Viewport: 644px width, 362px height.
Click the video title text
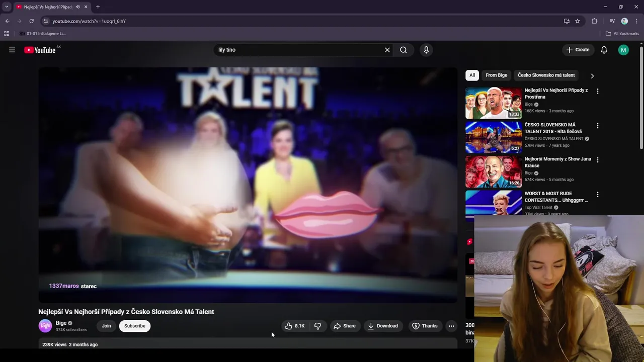pos(126,312)
